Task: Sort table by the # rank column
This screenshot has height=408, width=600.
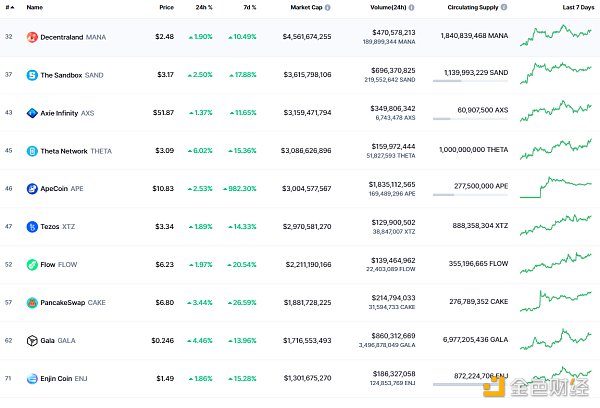Action: (9, 7)
